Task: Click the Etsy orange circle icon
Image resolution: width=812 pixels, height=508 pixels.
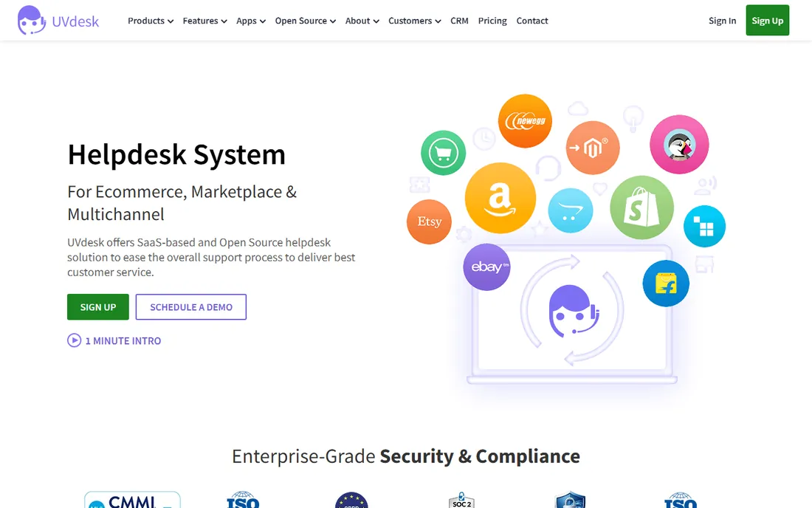Action: [430, 222]
